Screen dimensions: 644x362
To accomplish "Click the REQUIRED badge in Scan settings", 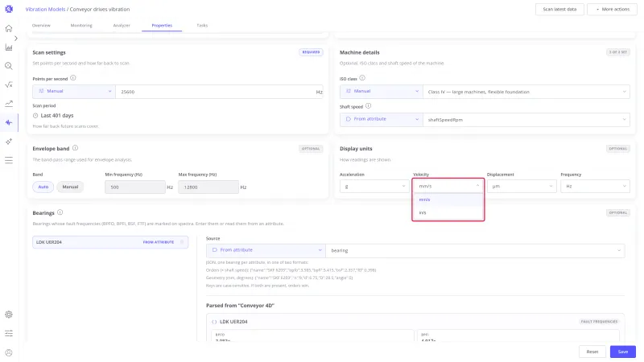I will 311,52.
